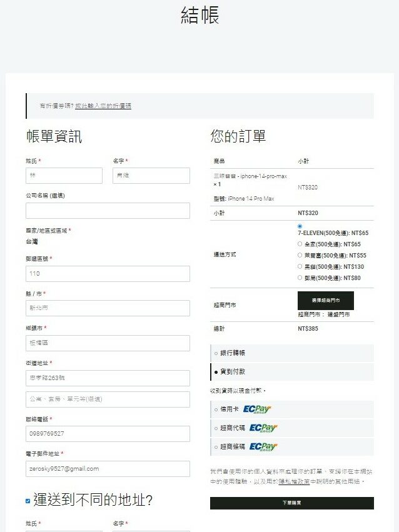Uncheck 運送到不同的地址 checkbox

(28, 501)
